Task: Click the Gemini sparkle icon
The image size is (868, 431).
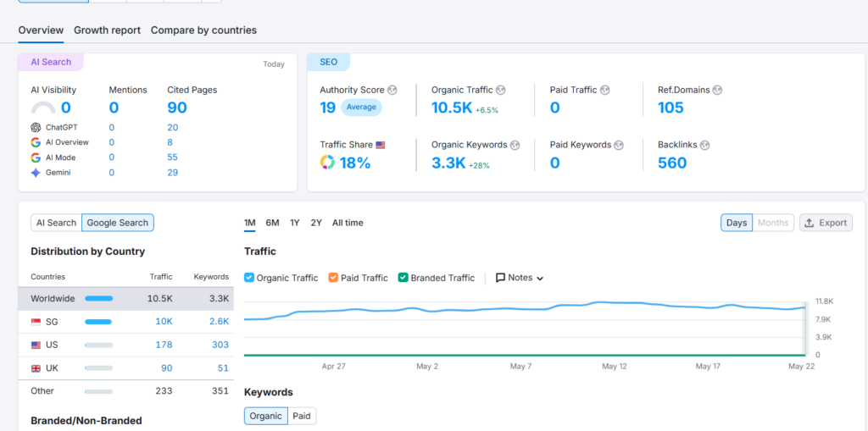Action: click(x=36, y=173)
